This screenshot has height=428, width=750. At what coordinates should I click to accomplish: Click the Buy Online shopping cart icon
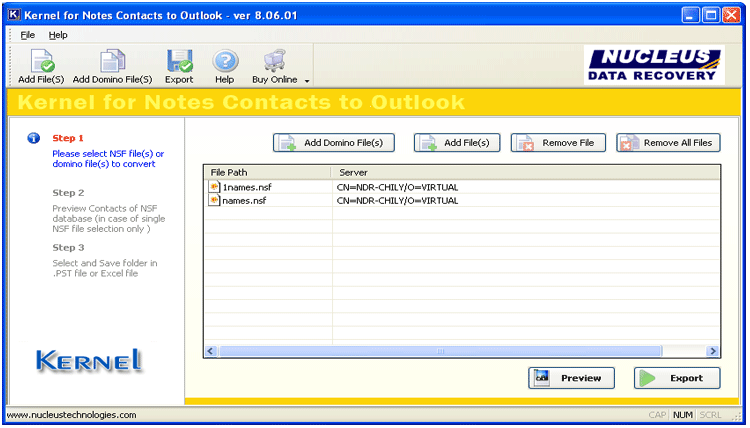coord(275,61)
